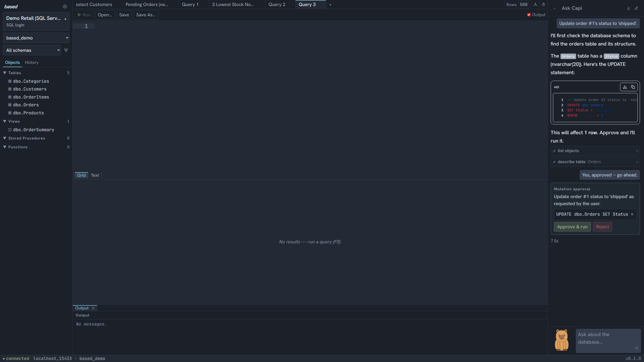Click the dbo.Categories table icon

(x=10, y=81)
